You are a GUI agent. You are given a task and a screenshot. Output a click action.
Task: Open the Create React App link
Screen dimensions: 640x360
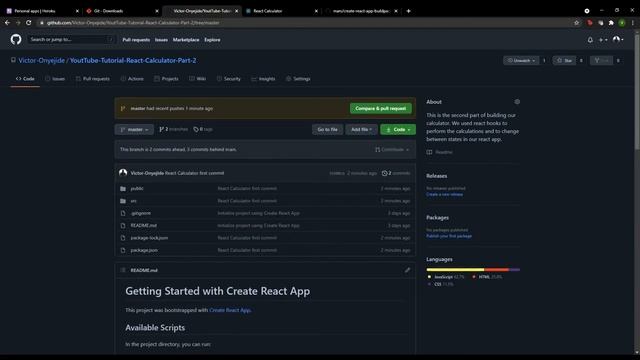(230, 310)
